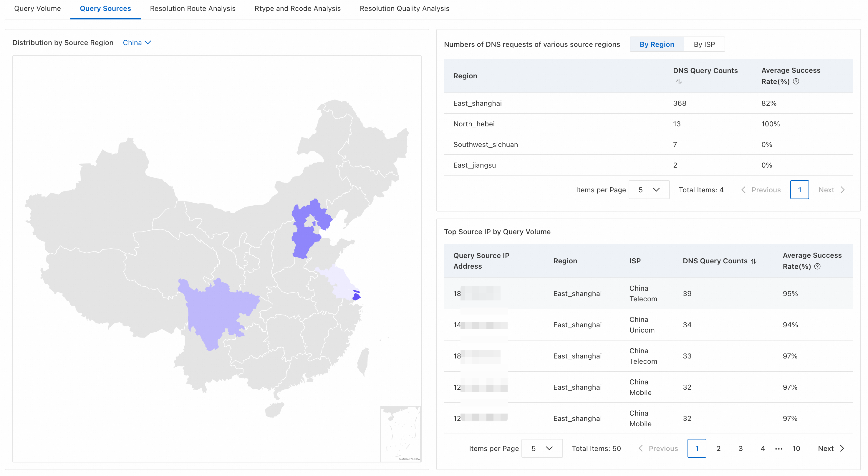868x476 pixels.
Task: Click Previous arrow in region table pagination
Action: pyautogui.click(x=743, y=190)
